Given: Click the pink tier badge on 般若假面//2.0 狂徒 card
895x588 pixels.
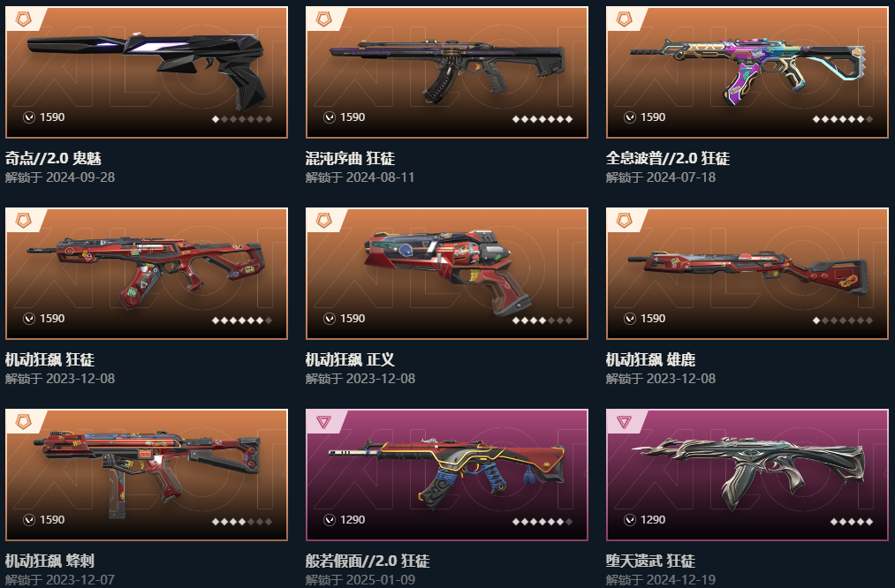Looking at the screenshot, I should click(x=323, y=422).
